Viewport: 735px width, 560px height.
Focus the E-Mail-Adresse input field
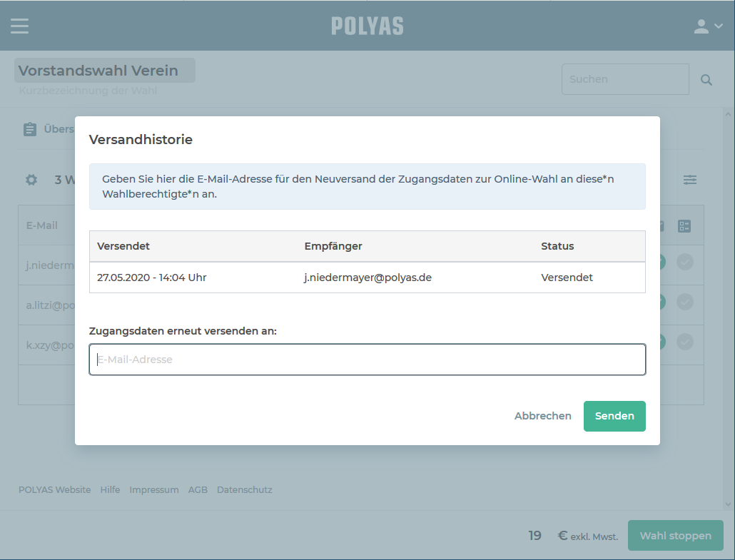point(367,360)
